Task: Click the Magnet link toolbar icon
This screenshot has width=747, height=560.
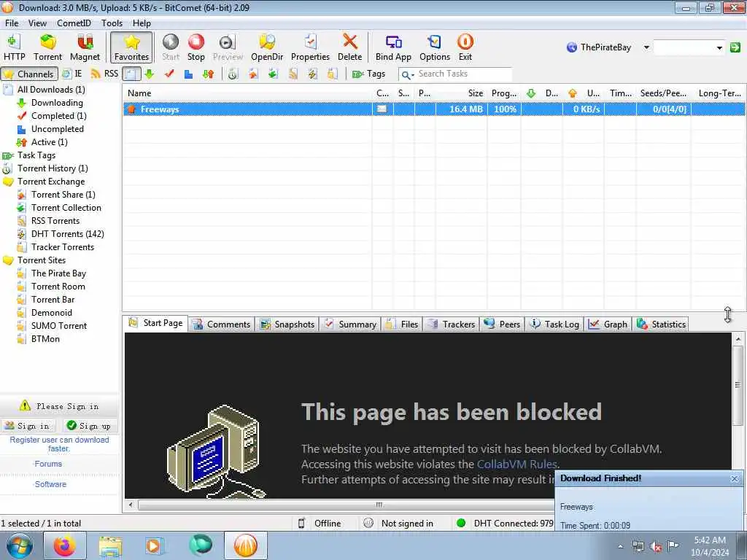Action: (x=85, y=47)
